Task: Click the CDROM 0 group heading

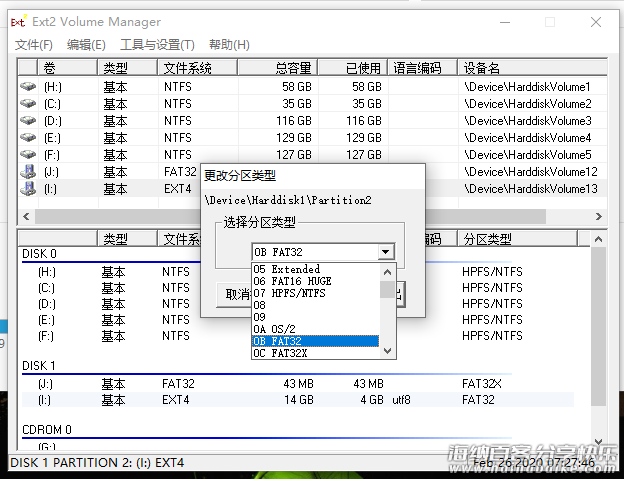Action: tap(47, 430)
